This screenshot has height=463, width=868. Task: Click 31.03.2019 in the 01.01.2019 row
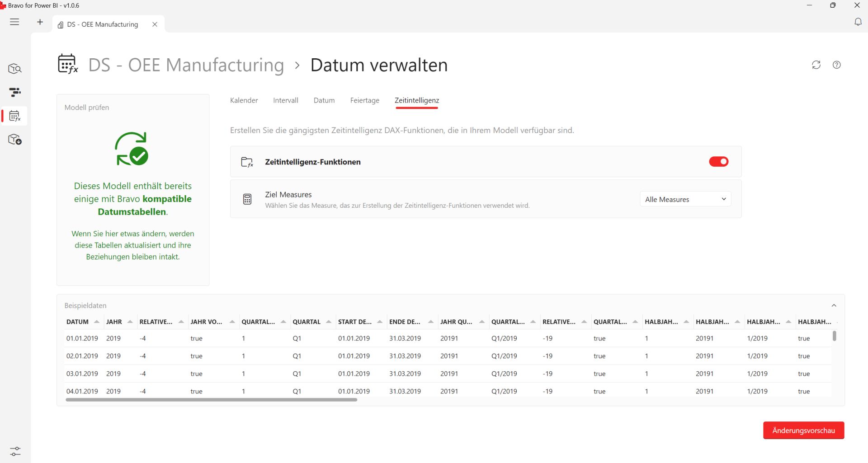[405, 338]
